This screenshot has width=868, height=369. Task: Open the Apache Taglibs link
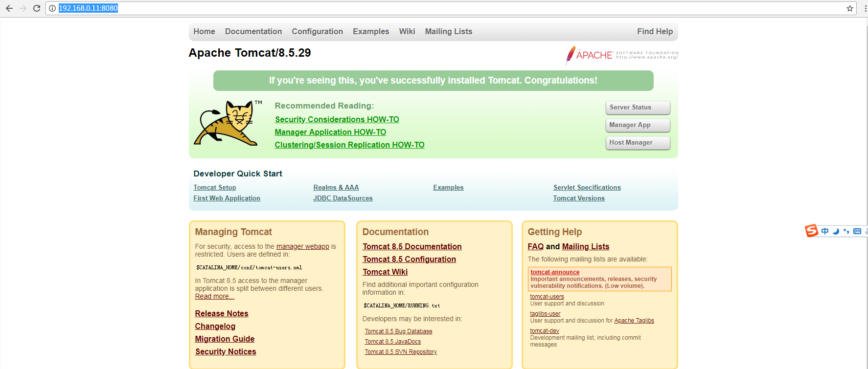point(634,321)
